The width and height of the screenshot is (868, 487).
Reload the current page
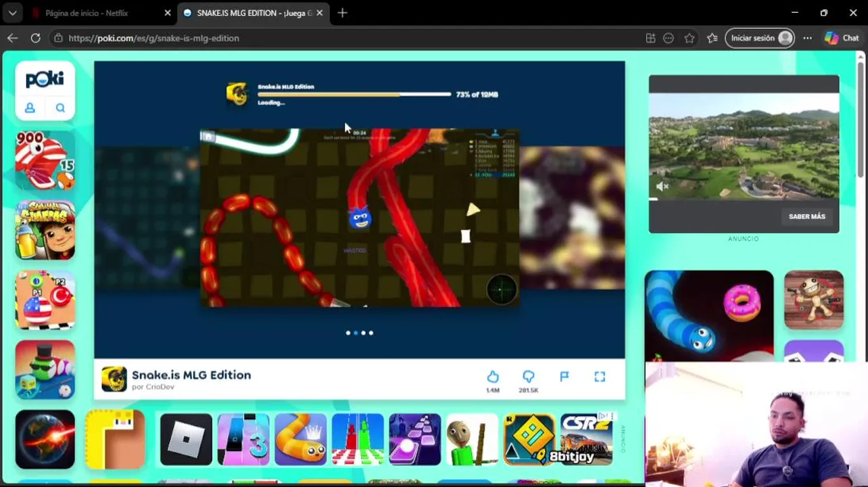click(35, 38)
